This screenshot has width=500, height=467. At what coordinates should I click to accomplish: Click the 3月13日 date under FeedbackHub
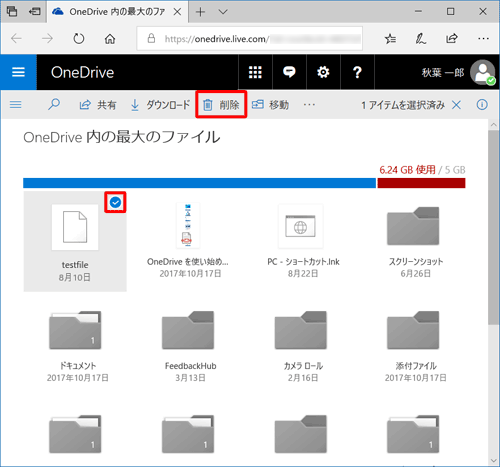(190, 378)
